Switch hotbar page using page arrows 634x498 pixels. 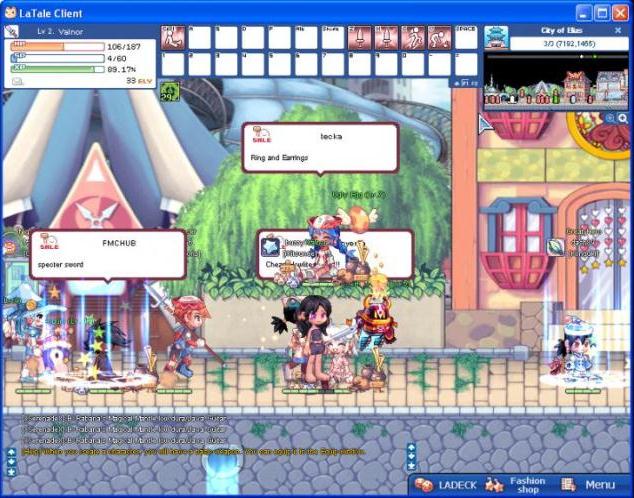point(458,83)
